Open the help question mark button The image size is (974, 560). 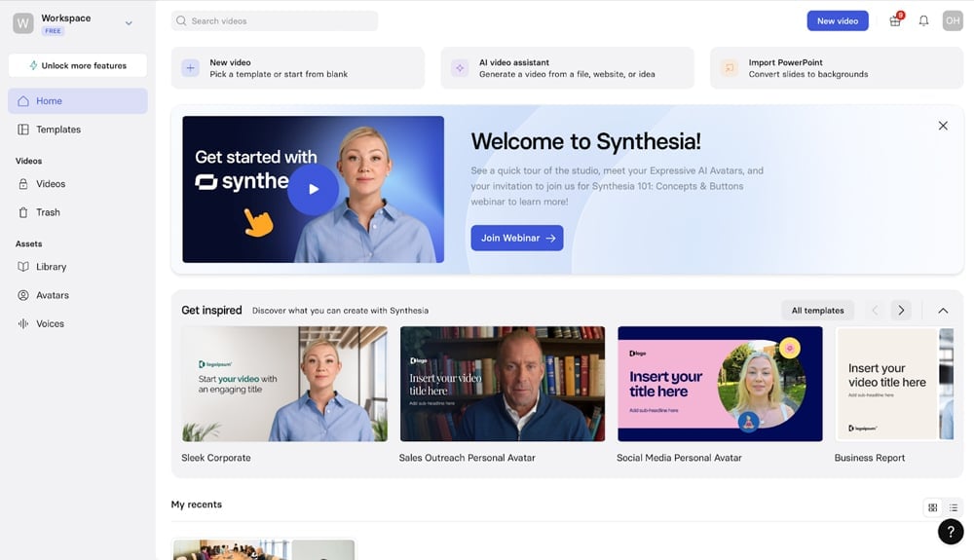point(951,532)
